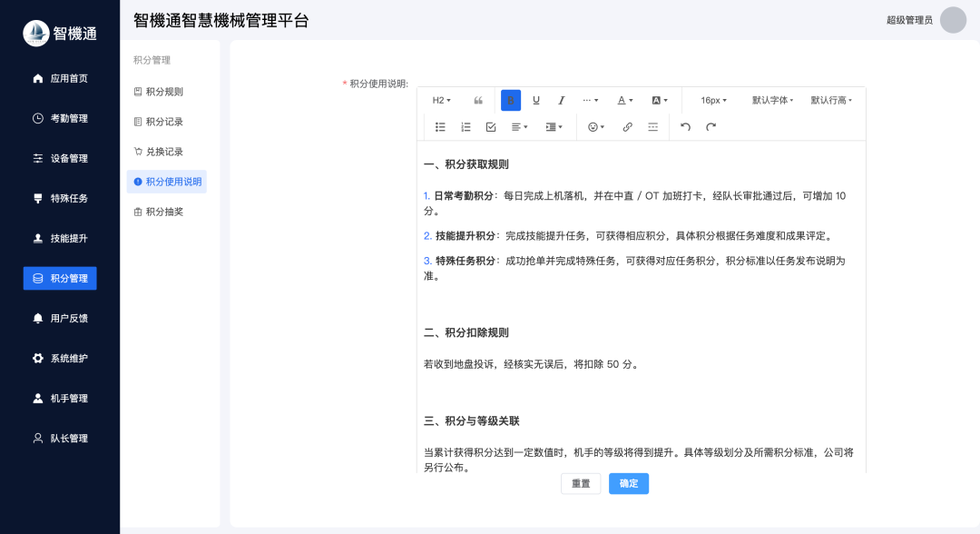
Task: Open the 积分规则 submenu item
Action: [167, 92]
